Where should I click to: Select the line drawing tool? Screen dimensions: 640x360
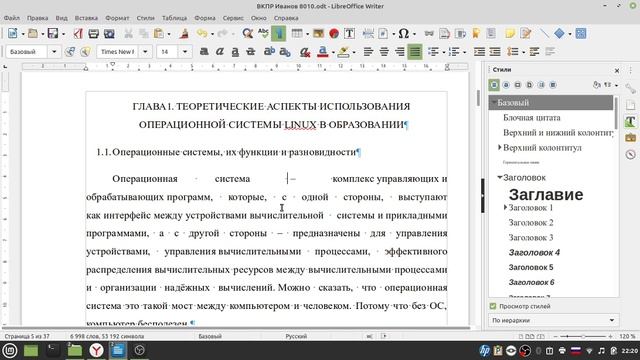[x=544, y=33]
